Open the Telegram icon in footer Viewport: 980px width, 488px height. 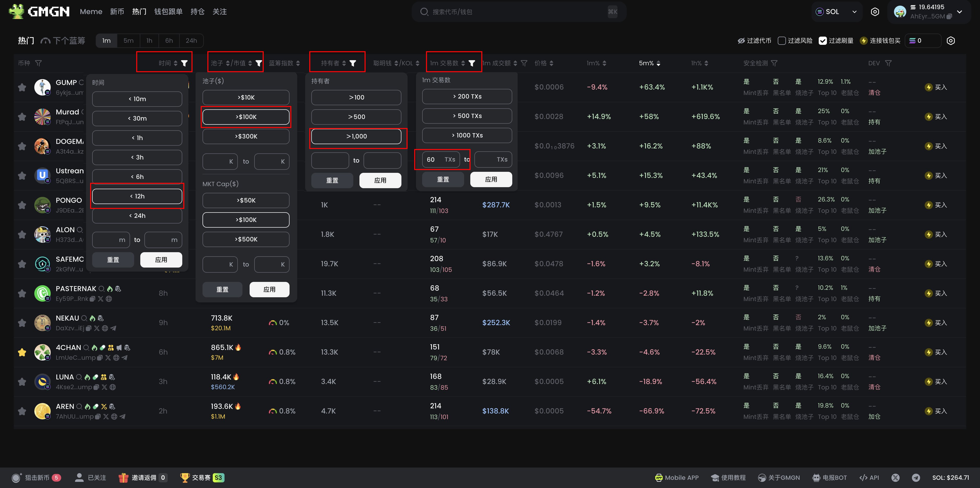click(x=916, y=477)
